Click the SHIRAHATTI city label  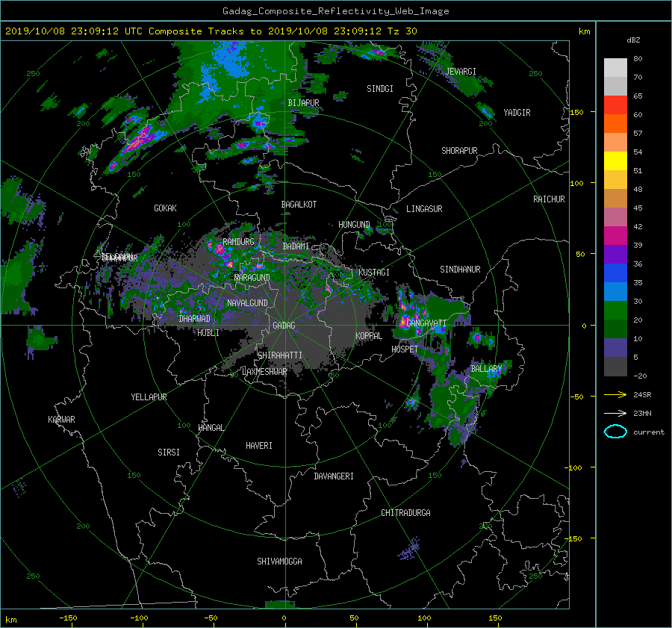point(280,355)
